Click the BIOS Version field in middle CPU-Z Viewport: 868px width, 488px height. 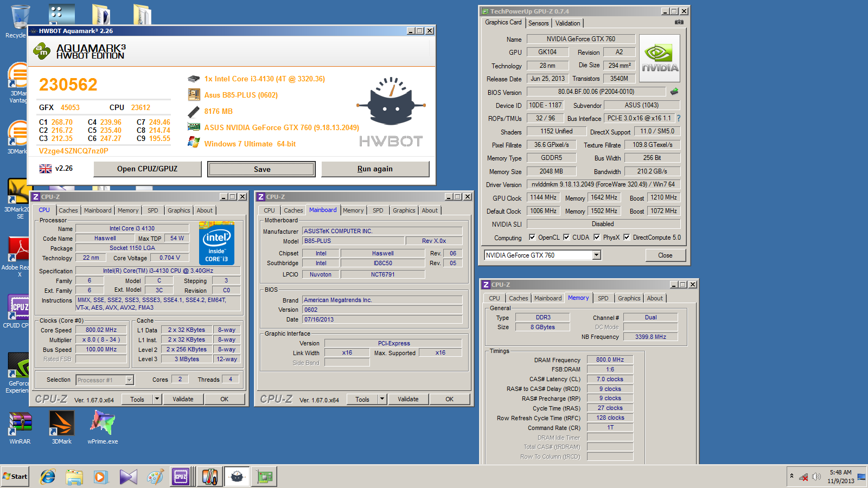click(382, 310)
